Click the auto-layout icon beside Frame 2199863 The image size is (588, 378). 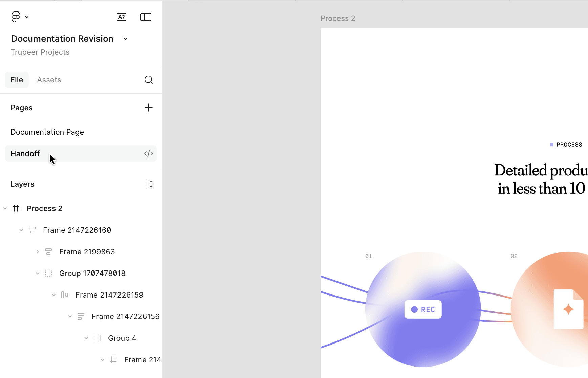[48, 251]
